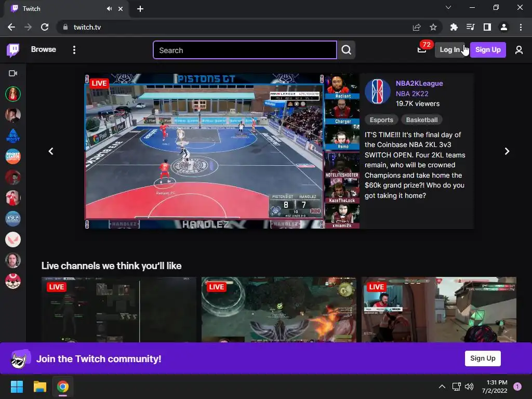This screenshot has height=399, width=532.
Task: Open a new browser tab
Action: click(140, 9)
